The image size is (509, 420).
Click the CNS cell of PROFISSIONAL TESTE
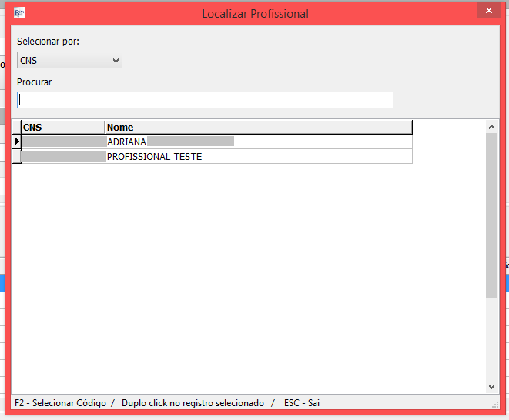[62, 156]
